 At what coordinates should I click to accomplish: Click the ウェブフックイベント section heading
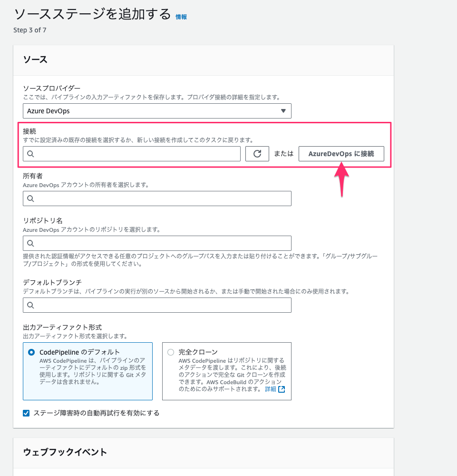tap(65, 452)
